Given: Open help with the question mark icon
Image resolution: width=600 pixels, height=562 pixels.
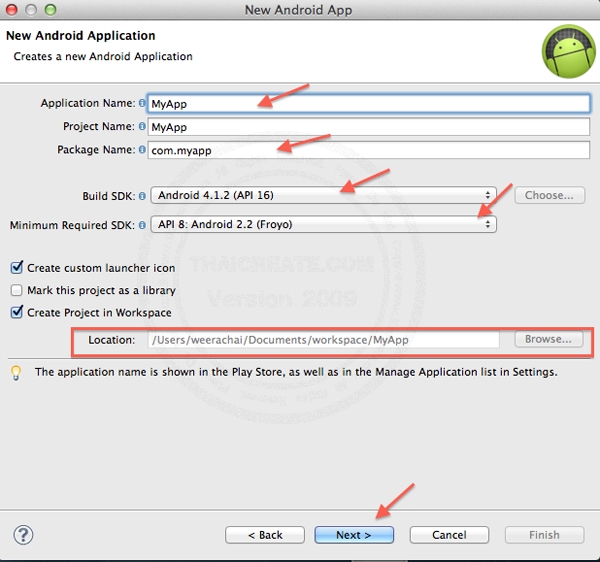Looking at the screenshot, I should pyautogui.click(x=23, y=535).
